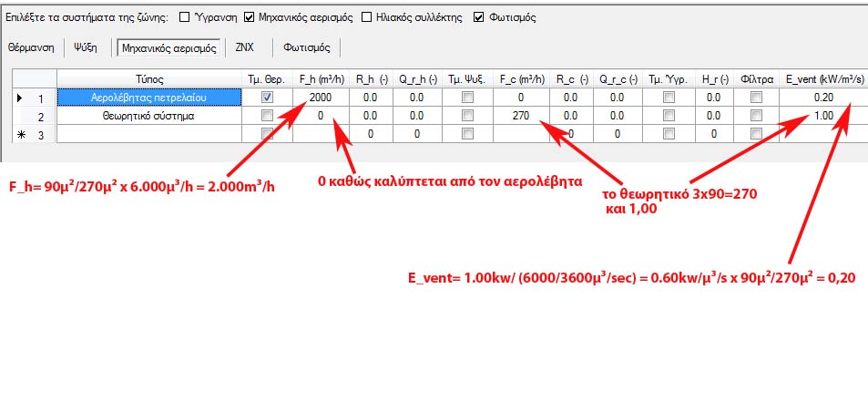Switch to the Θέρμανση tab
Viewport: 868px width, 413px height.
tap(31, 46)
